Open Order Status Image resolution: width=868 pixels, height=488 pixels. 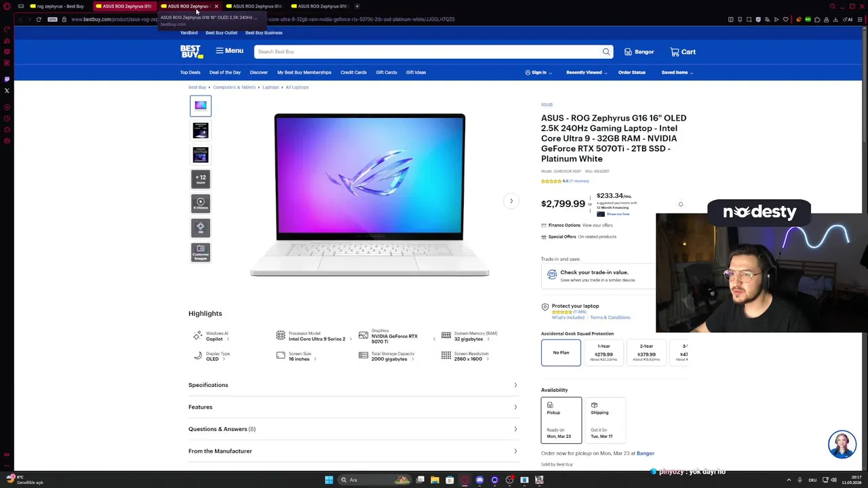(631, 73)
